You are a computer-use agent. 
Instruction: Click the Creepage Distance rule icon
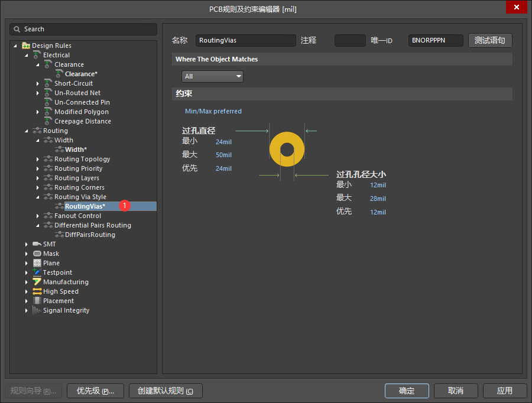48,121
